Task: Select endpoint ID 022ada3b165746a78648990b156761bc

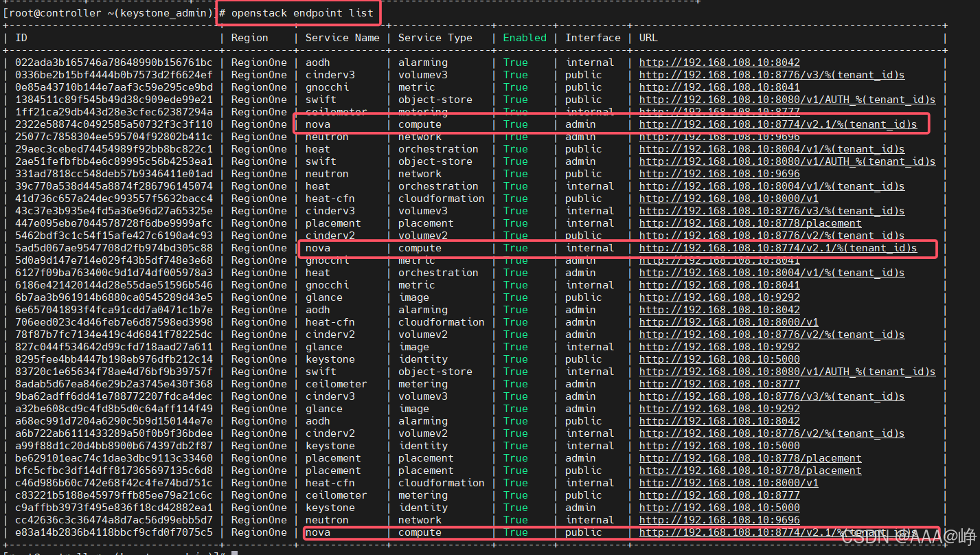Action: tap(114, 63)
